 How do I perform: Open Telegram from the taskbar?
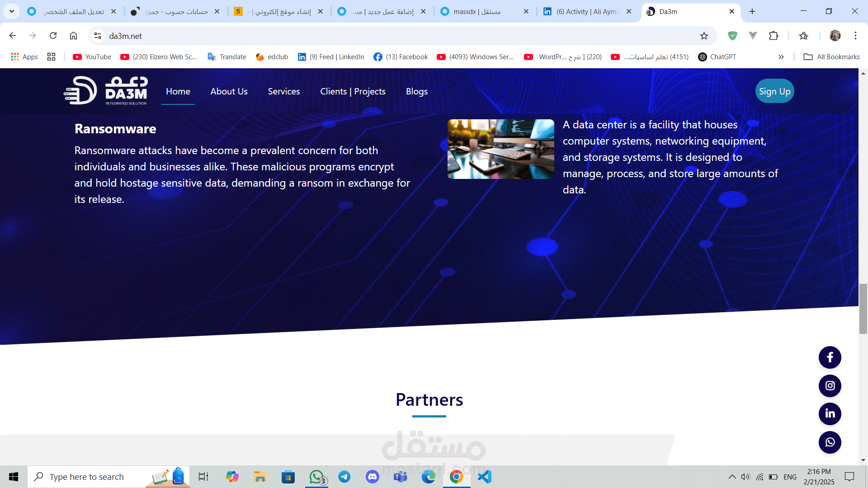(x=344, y=477)
